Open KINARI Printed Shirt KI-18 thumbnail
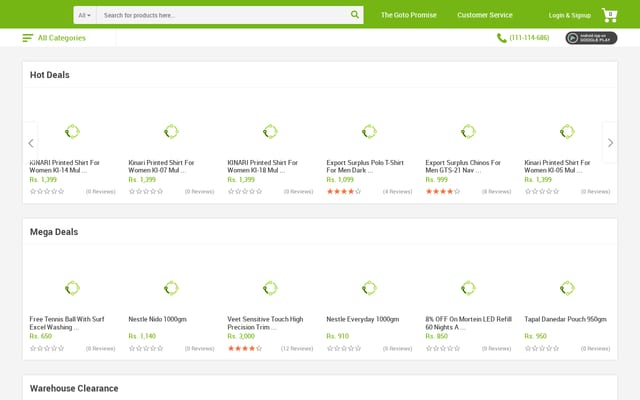The height and width of the screenshot is (400, 640). (270, 131)
